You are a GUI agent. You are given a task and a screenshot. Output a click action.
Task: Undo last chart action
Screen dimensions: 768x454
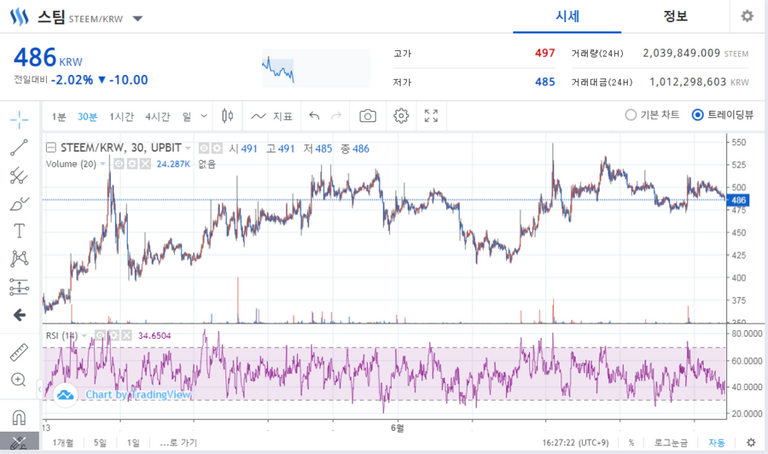click(x=314, y=116)
